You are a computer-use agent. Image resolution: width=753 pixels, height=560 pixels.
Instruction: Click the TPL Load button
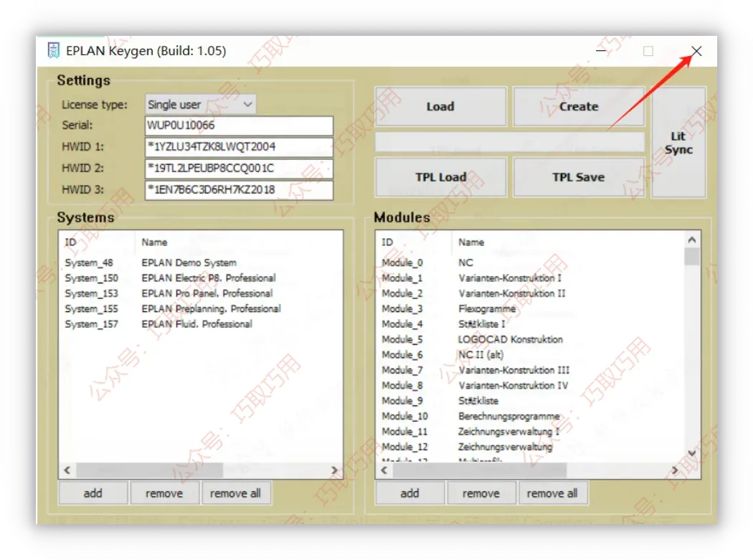(x=440, y=177)
